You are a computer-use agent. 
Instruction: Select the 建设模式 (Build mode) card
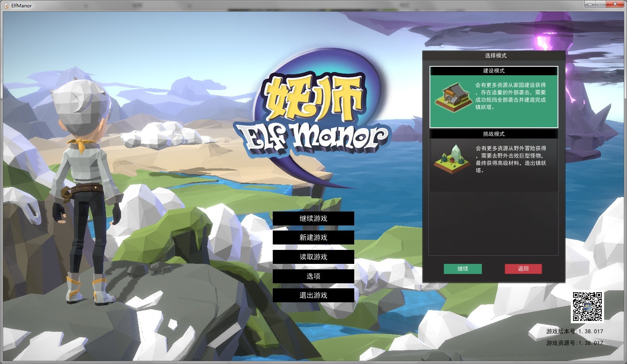tap(494, 97)
